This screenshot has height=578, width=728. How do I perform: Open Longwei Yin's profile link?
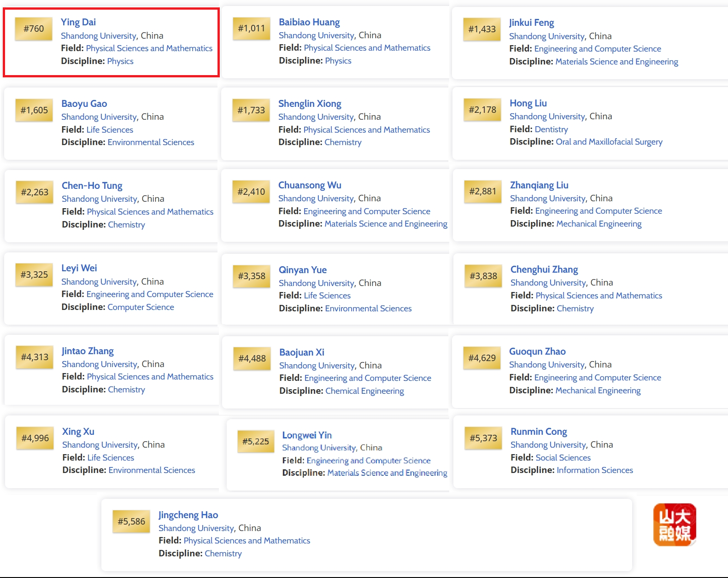click(x=307, y=435)
